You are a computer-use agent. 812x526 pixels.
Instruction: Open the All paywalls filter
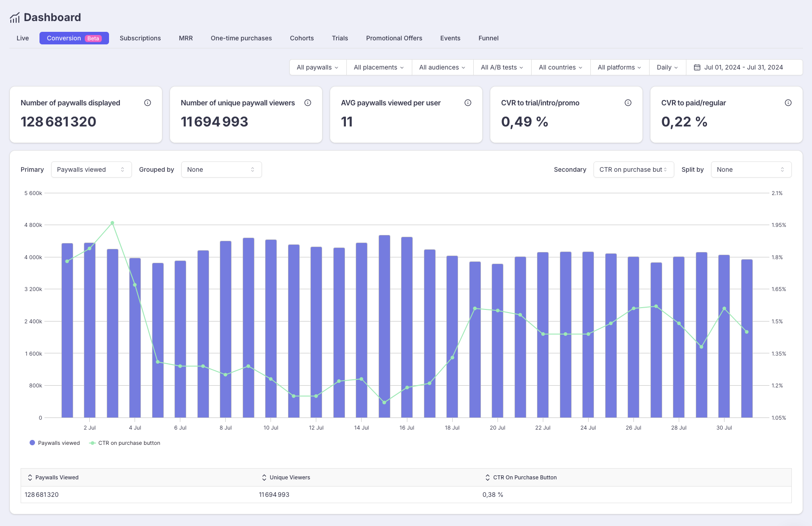point(318,67)
